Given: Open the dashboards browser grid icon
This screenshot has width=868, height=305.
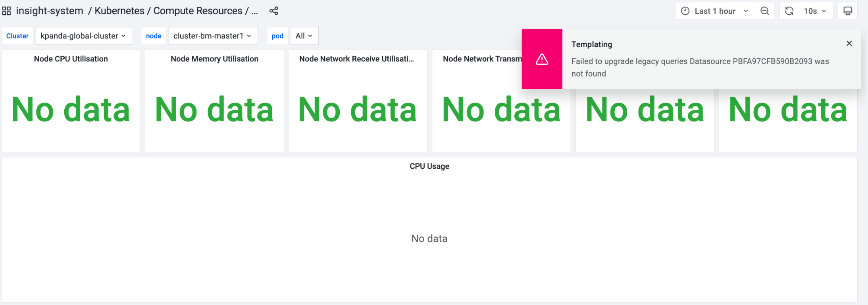Looking at the screenshot, I should click(x=6, y=11).
